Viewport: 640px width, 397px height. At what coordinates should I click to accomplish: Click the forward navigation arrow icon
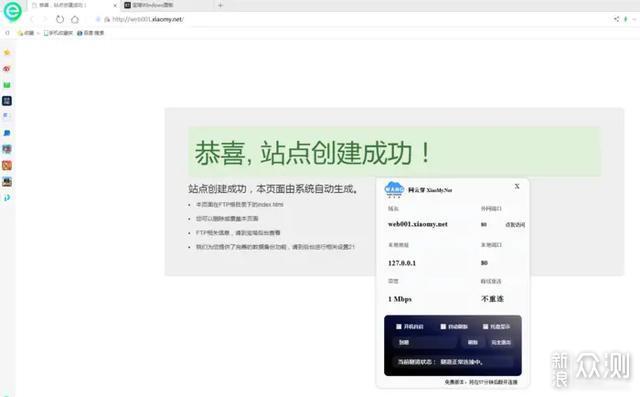click(45, 19)
